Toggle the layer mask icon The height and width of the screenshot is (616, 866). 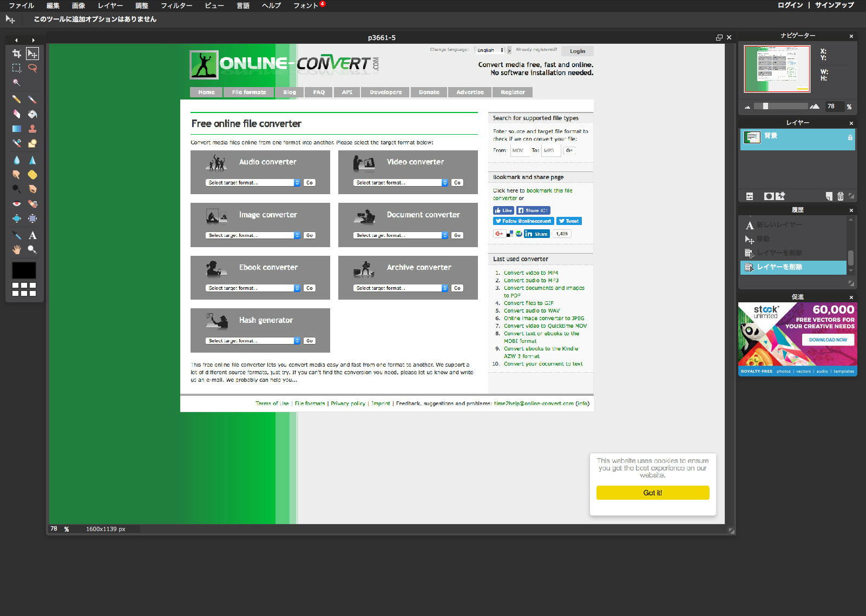(769, 196)
